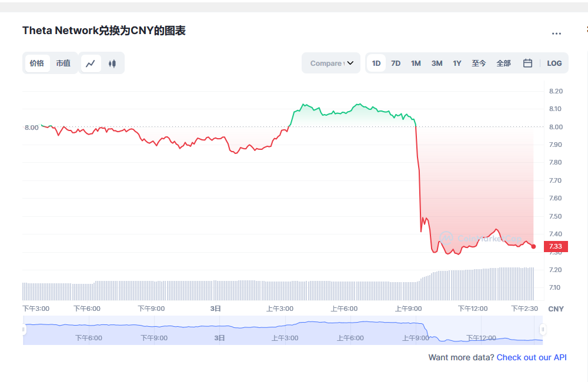Screen dimensions: 588x382
Task: Click the 7.10 y-axis price label
Action: pos(555,287)
